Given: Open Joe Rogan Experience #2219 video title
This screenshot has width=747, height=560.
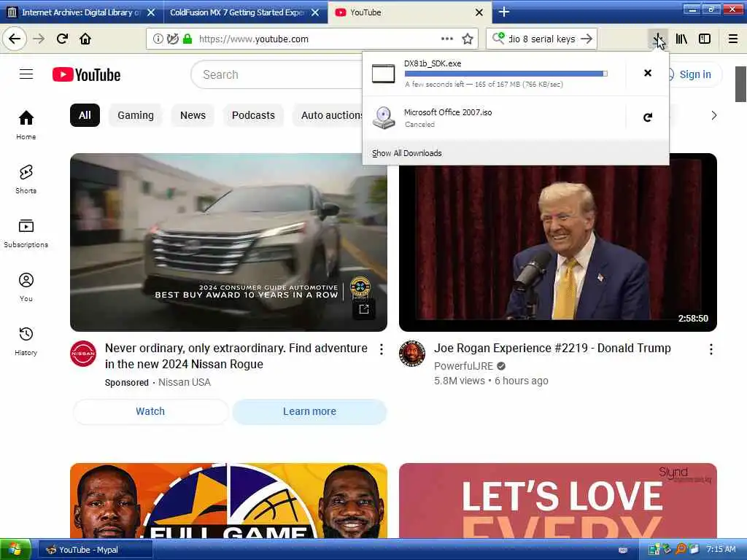Looking at the screenshot, I should coord(552,348).
